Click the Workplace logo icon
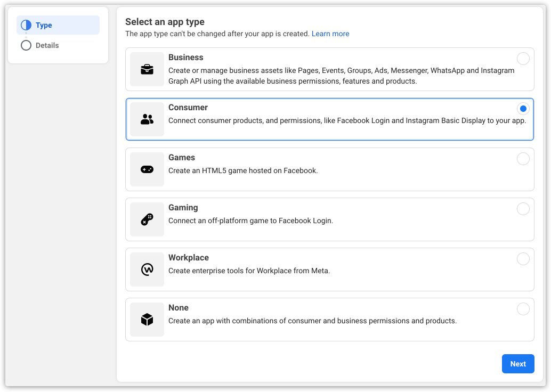551x392 pixels. click(x=147, y=269)
